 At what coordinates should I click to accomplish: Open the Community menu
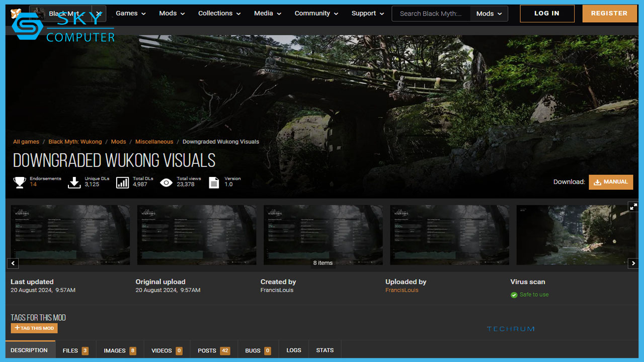pos(316,14)
